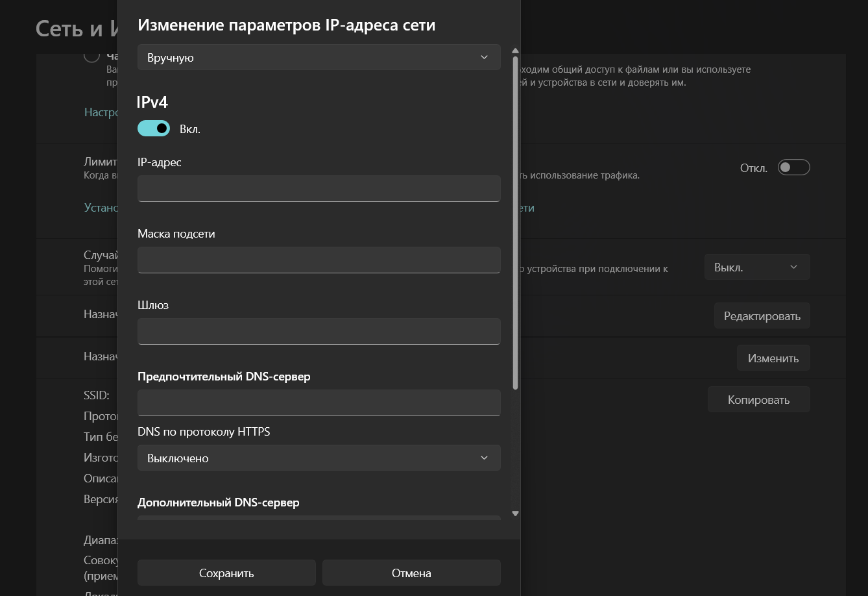
Task: Click the chevron icon on Выключено dropdown
Action: tap(484, 458)
